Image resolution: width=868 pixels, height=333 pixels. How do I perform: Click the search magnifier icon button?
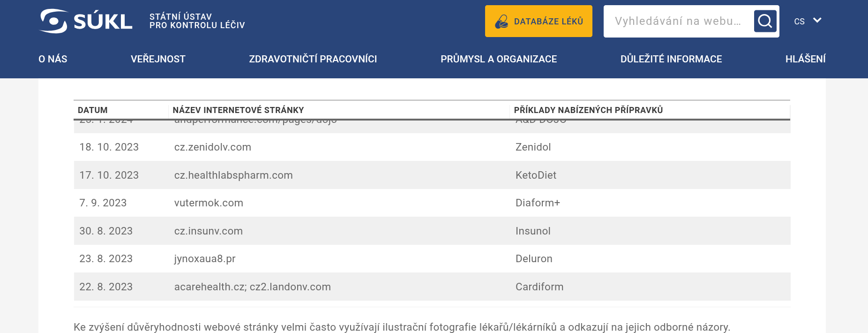click(765, 21)
